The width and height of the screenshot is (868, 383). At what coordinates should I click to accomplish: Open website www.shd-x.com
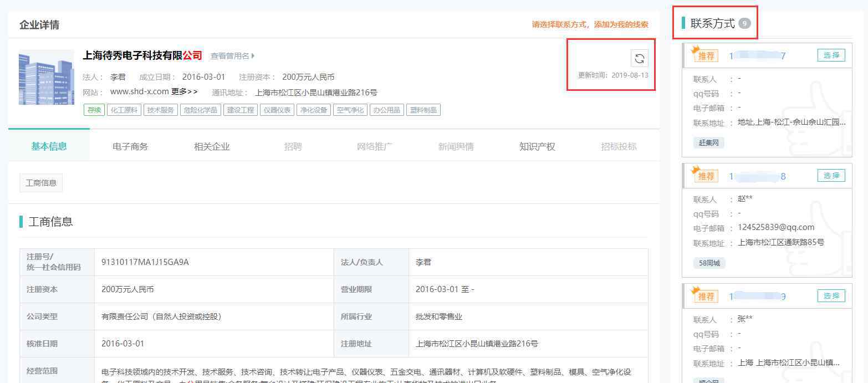pyautogui.click(x=139, y=92)
